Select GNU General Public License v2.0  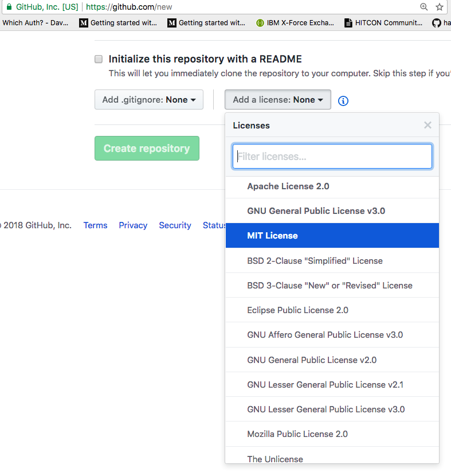click(x=332, y=360)
